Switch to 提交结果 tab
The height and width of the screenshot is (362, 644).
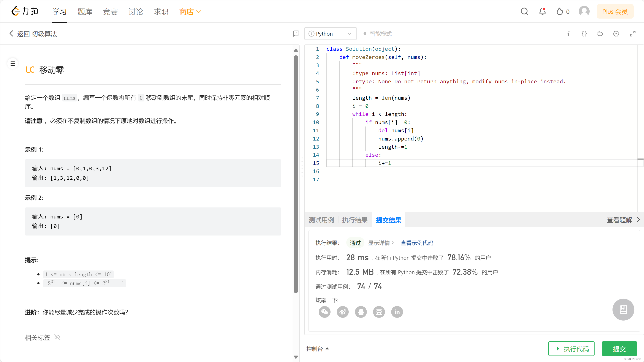389,220
